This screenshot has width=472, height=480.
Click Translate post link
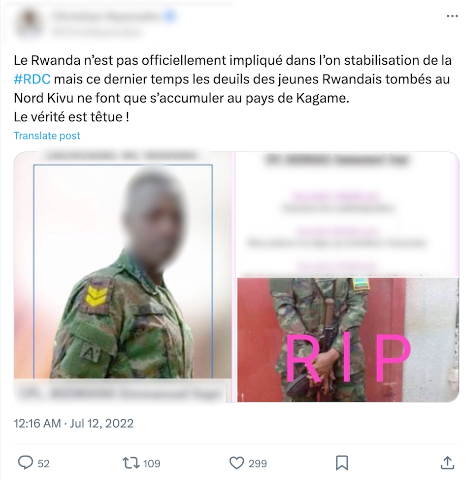click(x=47, y=136)
